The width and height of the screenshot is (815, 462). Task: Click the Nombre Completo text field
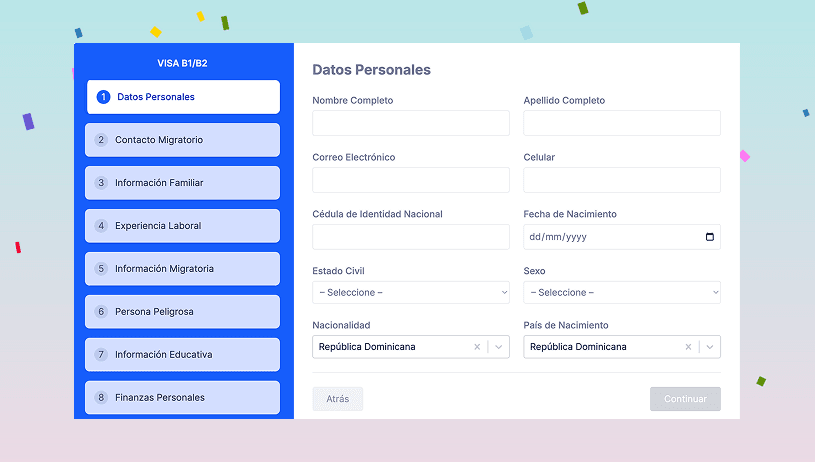[411, 123]
